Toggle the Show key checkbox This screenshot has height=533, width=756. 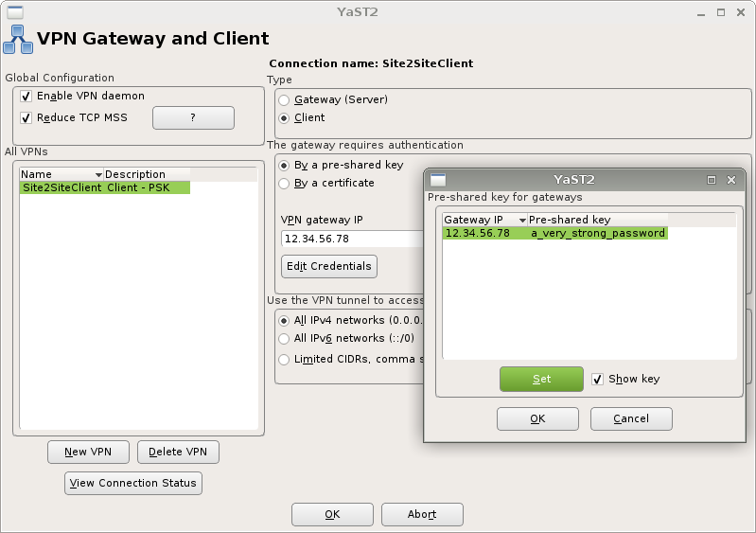coord(597,380)
